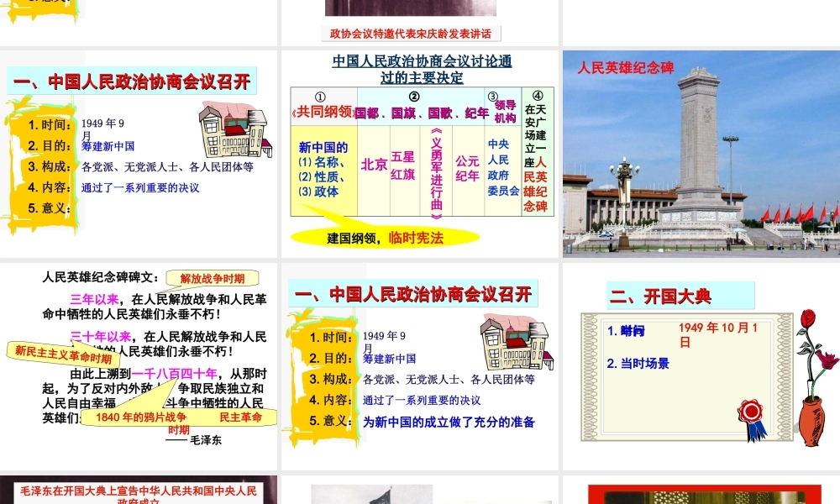Click the 国都．国旗．国歌．纪年 header
The width and height of the screenshot is (840, 504).
pyautogui.click(x=422, y=113)
